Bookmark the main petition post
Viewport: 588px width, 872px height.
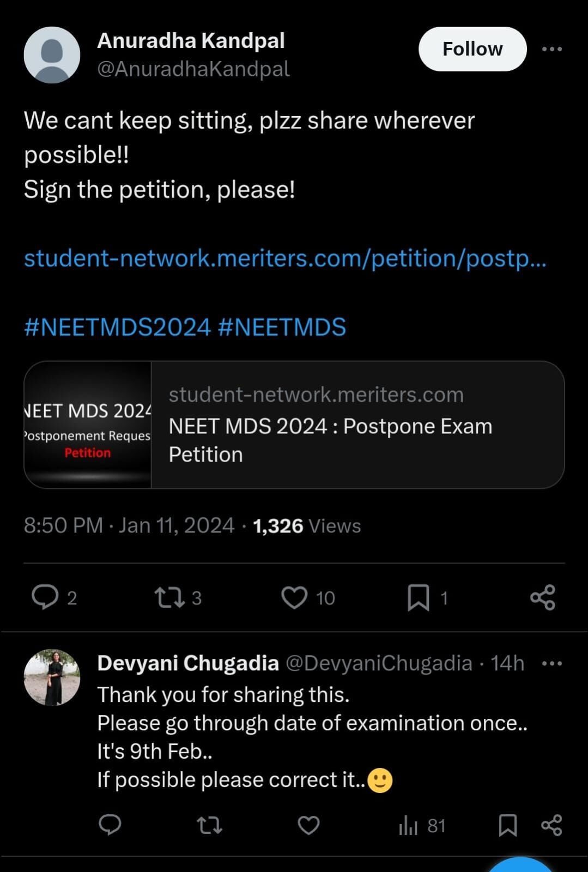point(419,597)
